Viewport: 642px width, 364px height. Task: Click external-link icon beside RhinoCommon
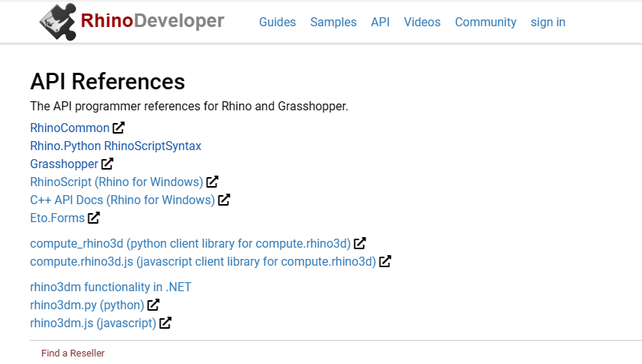tap(119, 128)
